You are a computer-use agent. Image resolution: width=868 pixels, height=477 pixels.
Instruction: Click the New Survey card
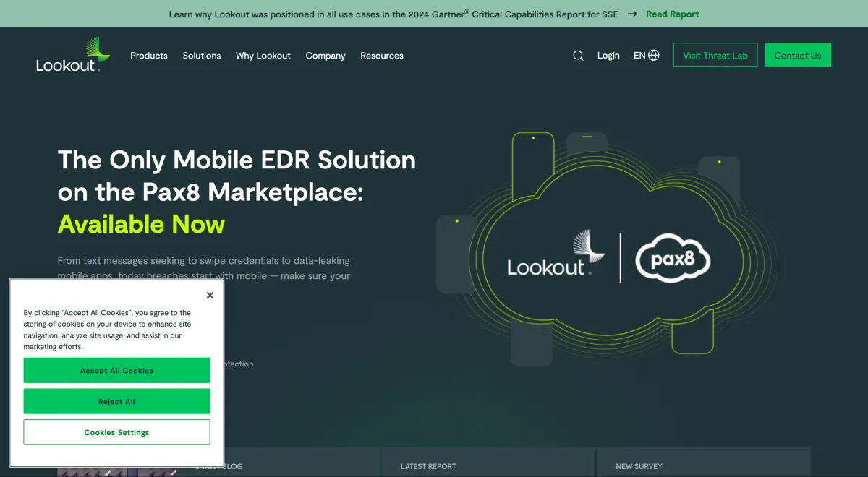[703, 462]
